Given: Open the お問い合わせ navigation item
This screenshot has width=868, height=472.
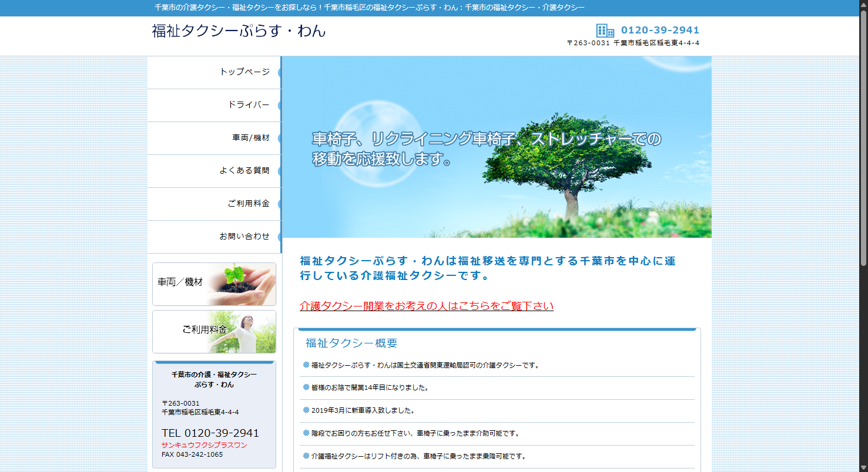Looking at the screenshot, I should point(245,236).
